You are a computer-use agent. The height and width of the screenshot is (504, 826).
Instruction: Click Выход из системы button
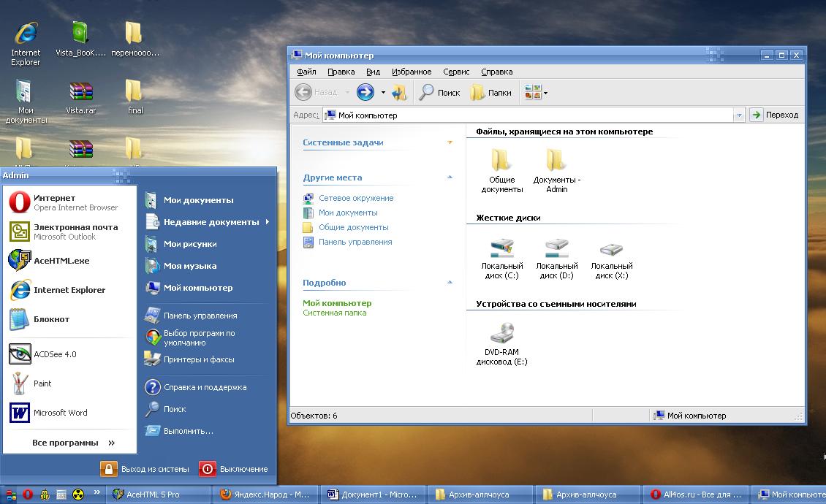coord(145,469)
